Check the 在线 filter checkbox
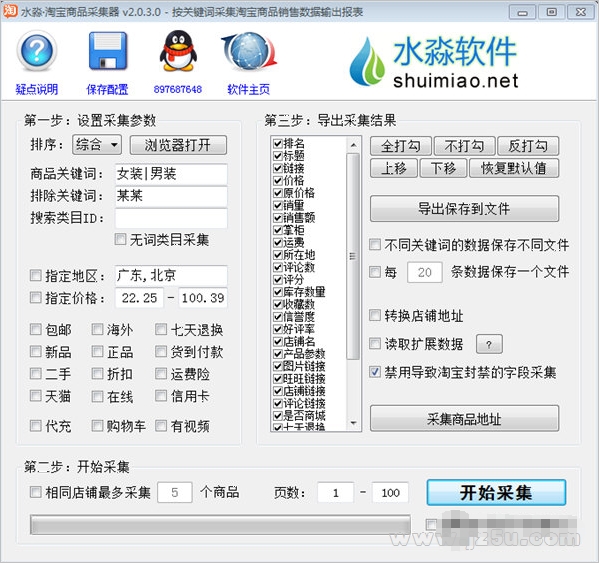Screen dimensions: 599x563 point(97,396)
